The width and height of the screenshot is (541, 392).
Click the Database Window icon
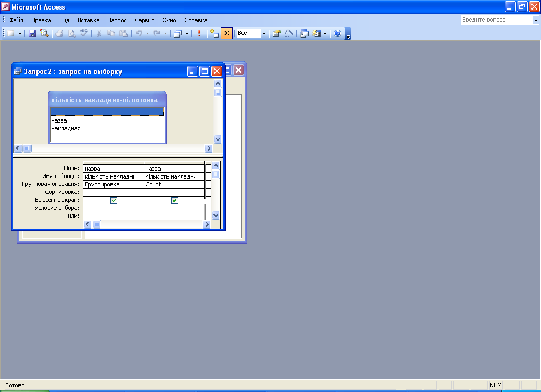click(304, 33)
